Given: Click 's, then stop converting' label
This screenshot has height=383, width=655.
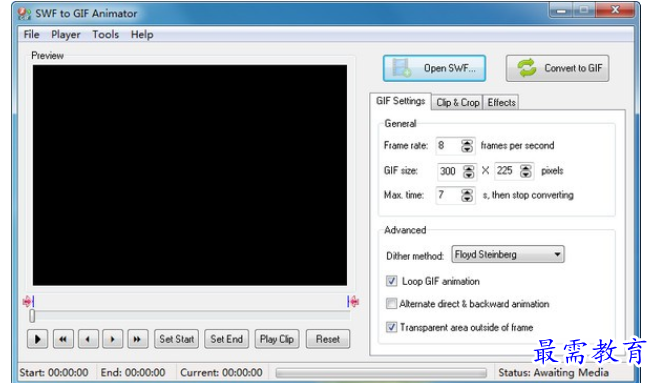Looking at the screenshot, I should (528, 195).
